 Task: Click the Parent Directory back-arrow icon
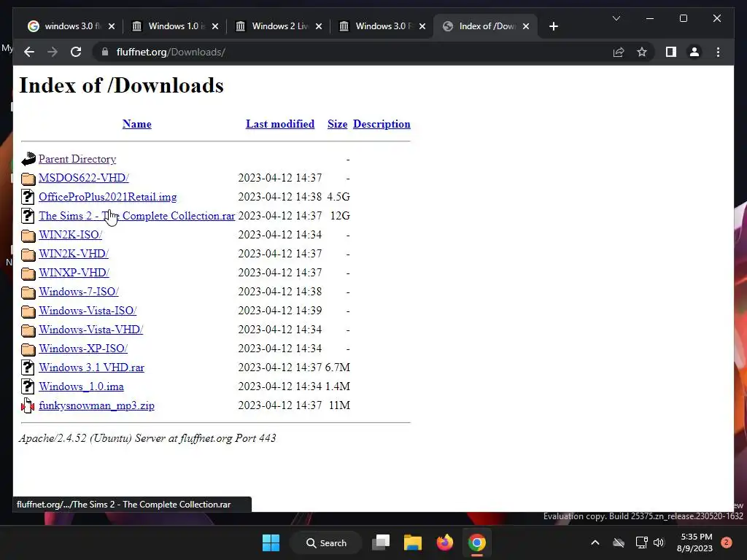click(x=28, y=159)
